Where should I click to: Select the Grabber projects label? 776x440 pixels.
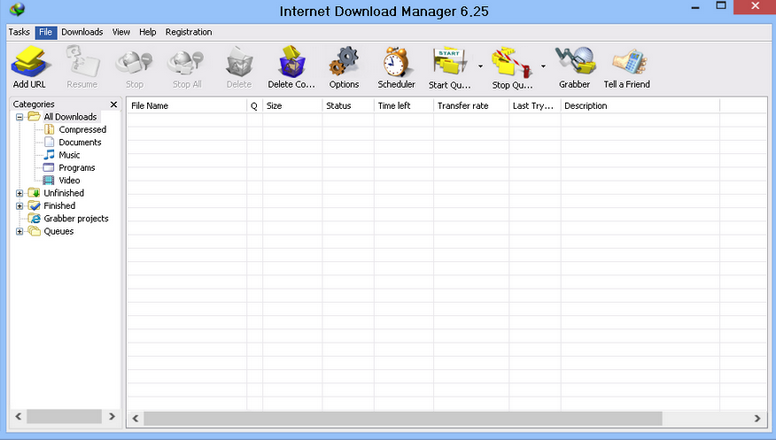[76, 219]
